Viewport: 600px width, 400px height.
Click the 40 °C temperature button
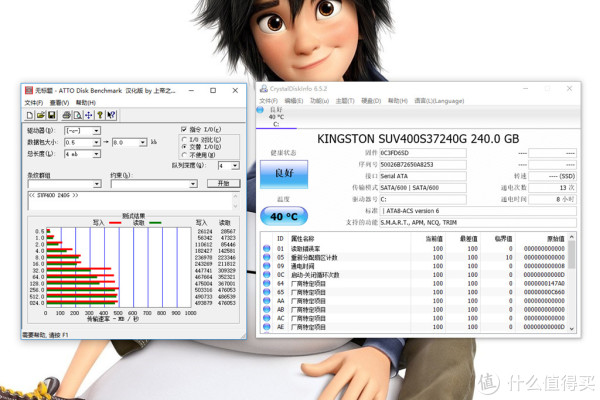[x=284, y=217]
